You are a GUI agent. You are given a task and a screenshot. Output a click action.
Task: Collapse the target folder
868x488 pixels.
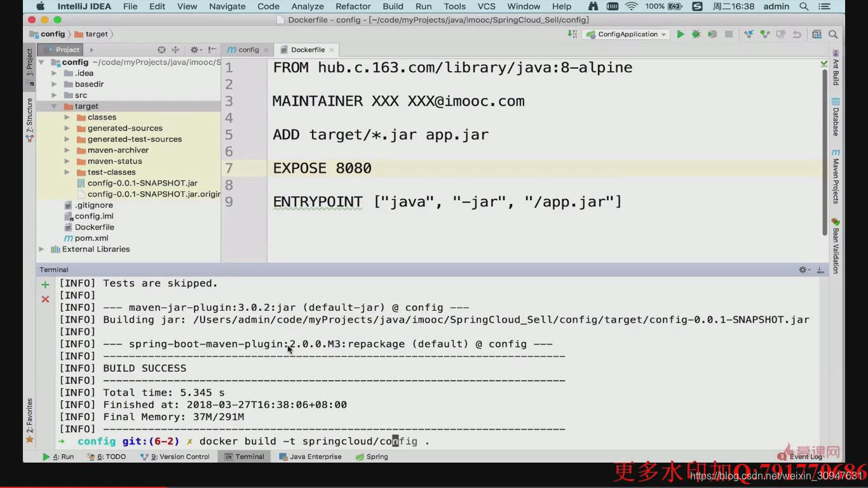click(x=55, y=106)
